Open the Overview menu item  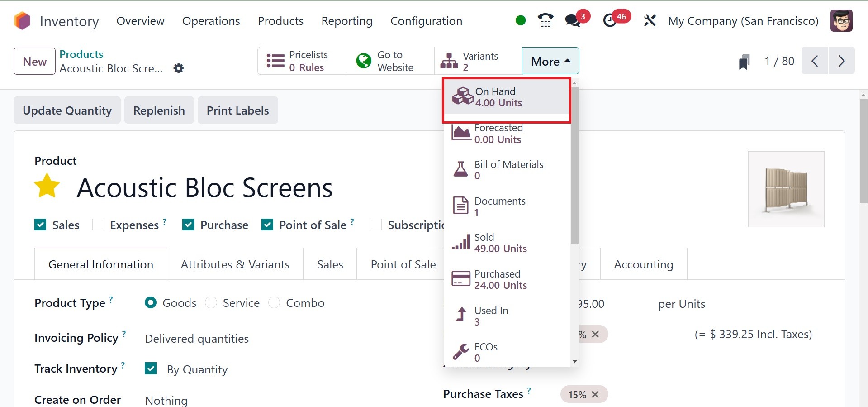coord(140,21)
